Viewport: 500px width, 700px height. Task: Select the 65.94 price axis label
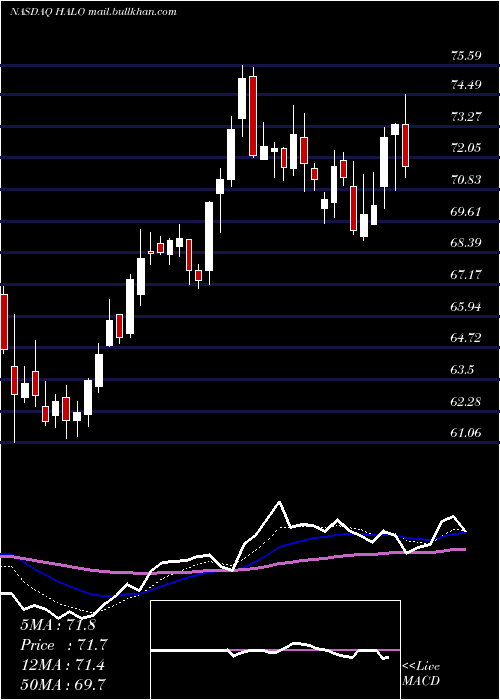click(466, 307)
